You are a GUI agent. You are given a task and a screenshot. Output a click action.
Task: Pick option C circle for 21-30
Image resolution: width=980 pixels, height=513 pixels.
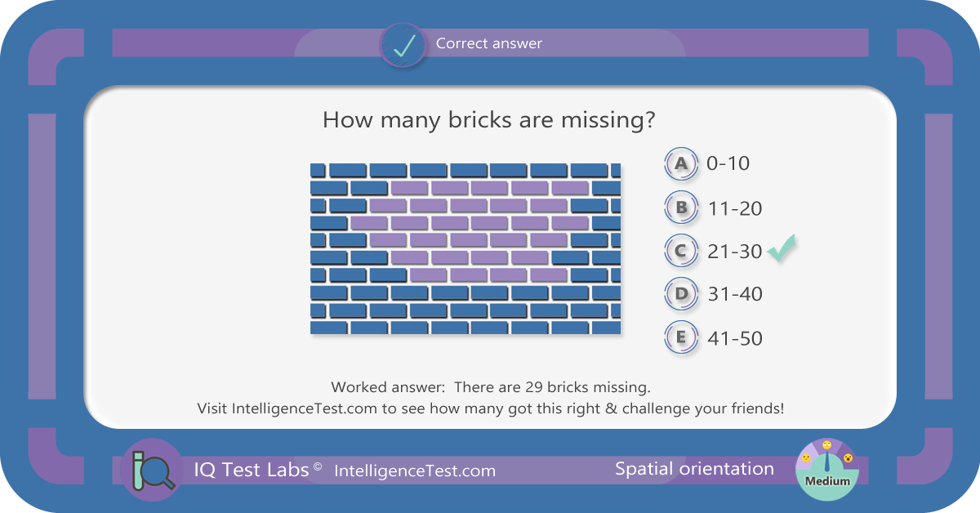[x=681, y=252]
